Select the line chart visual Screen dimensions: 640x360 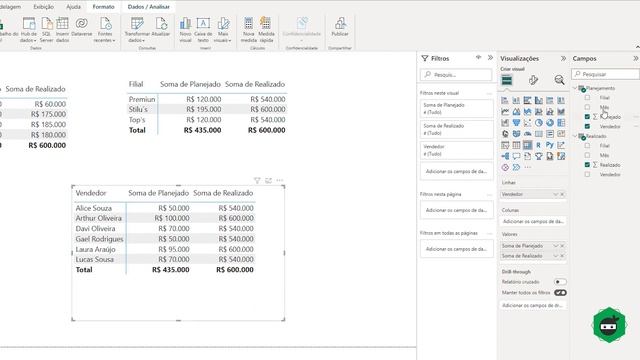pos(505,111)
